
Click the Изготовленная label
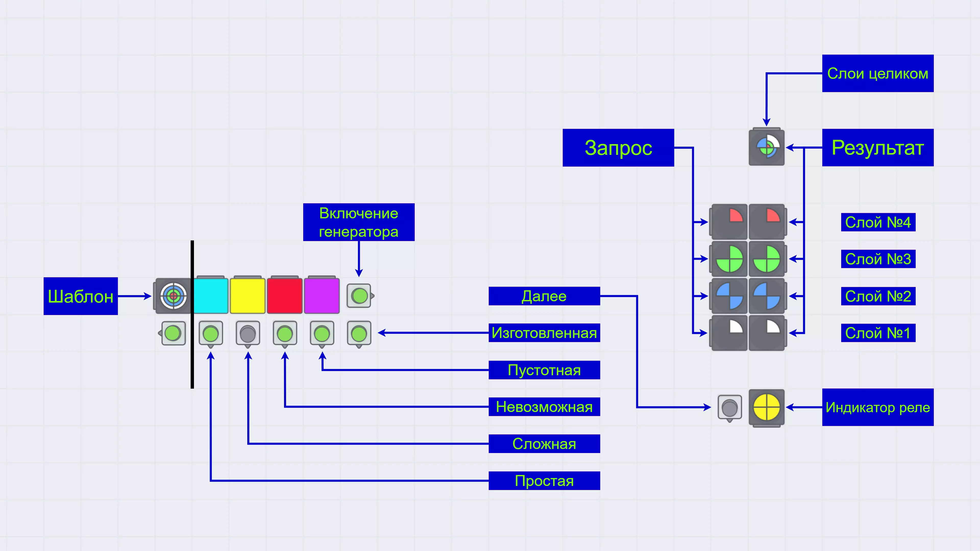coord(544,333)
